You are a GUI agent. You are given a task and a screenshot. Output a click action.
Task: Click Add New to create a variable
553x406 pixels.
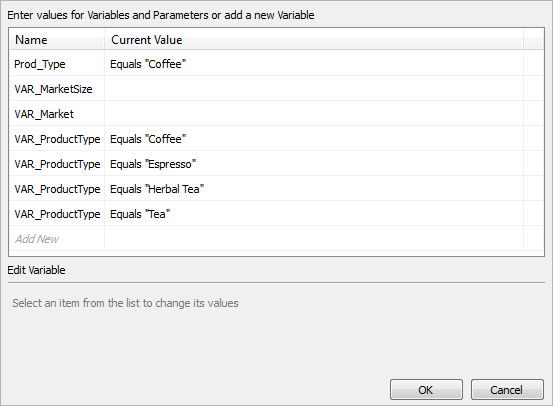tap(37, 239)
